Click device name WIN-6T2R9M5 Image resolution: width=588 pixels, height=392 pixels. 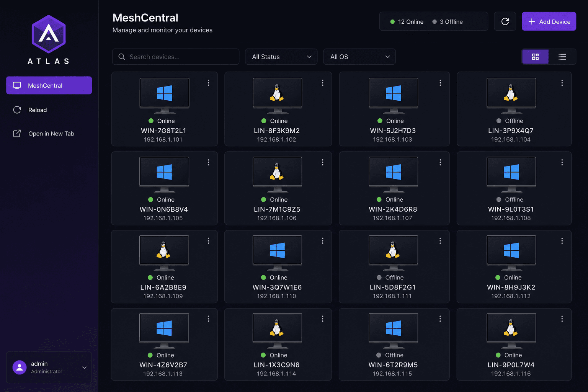393,365
